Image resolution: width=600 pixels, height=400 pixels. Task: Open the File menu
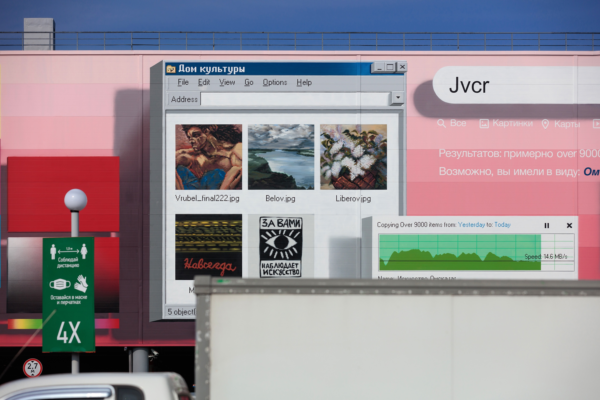click(x=183, y=83)
